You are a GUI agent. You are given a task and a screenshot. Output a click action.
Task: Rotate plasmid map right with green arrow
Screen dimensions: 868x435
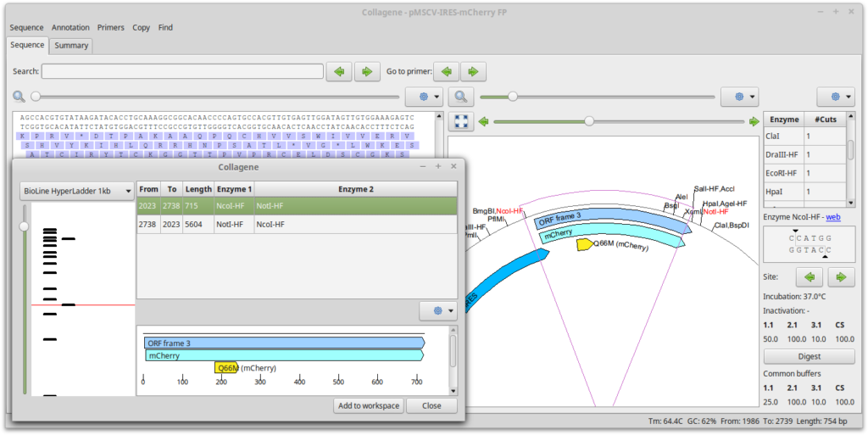pos(754,122)
